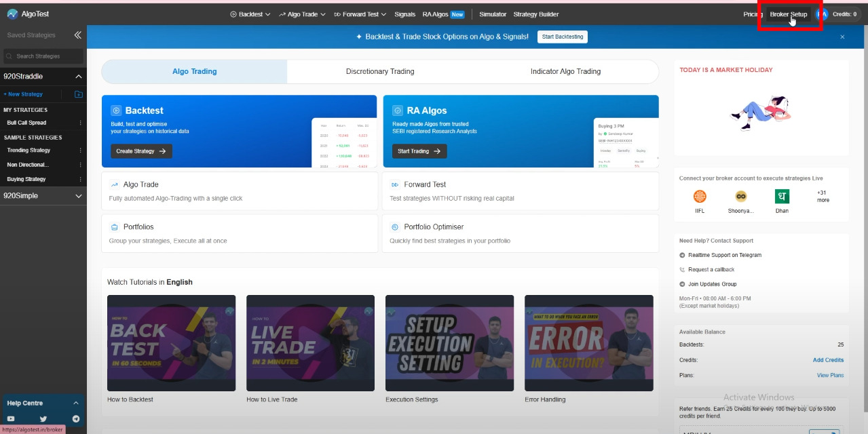Play the Execution Settings tutorial
Image resolution: width=868 pixels, height=434 pixels.
(449, 343)
